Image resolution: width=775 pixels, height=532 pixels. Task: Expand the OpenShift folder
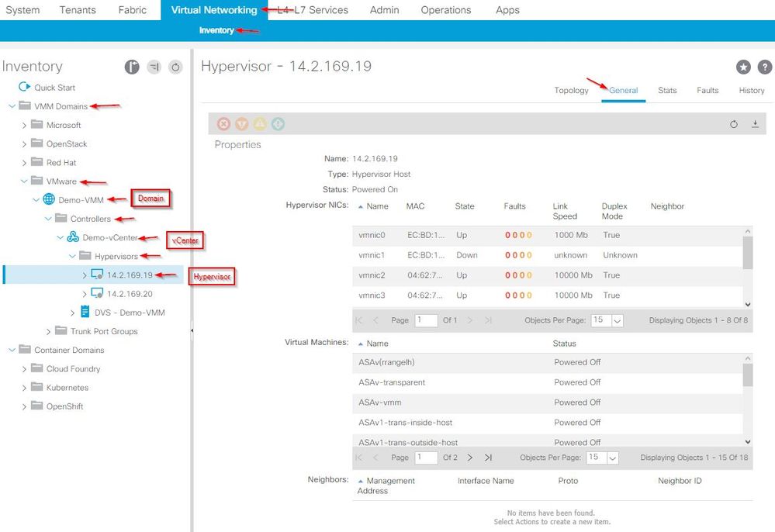pyautogui.click(x=24, y=406)
